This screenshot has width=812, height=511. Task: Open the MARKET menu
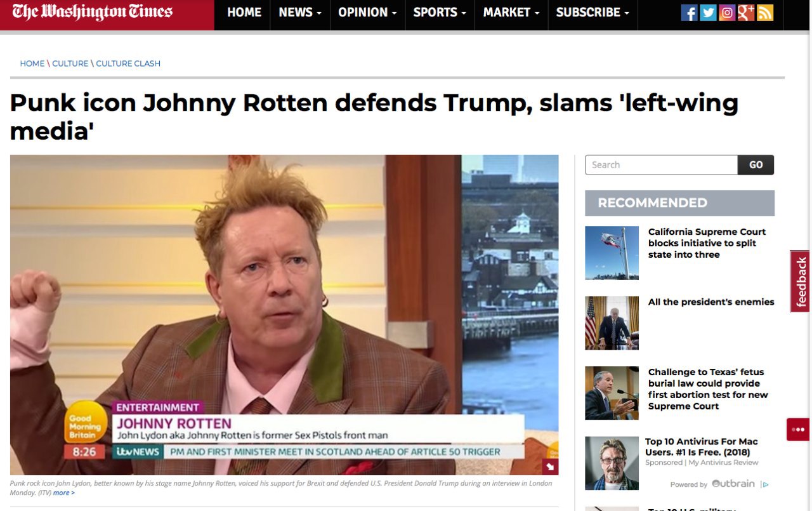[511, 13]
